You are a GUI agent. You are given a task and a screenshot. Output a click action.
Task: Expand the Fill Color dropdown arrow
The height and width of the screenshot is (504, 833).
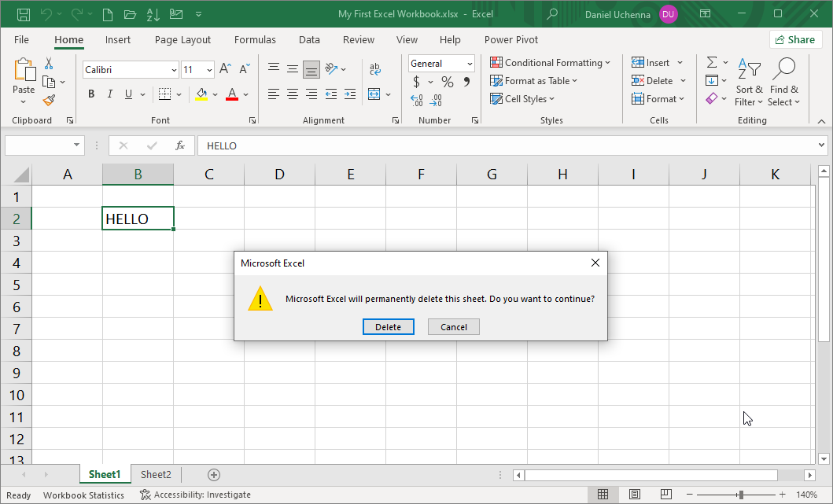click(216, 94)
